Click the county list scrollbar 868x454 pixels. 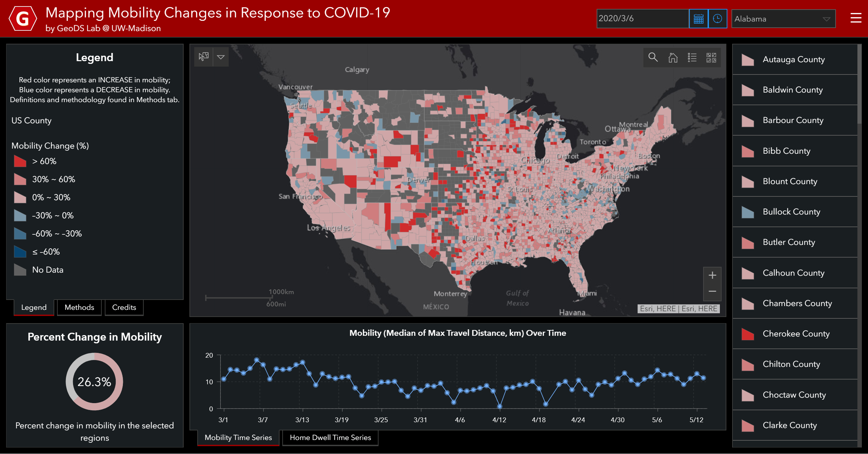[x=859, y=84]
